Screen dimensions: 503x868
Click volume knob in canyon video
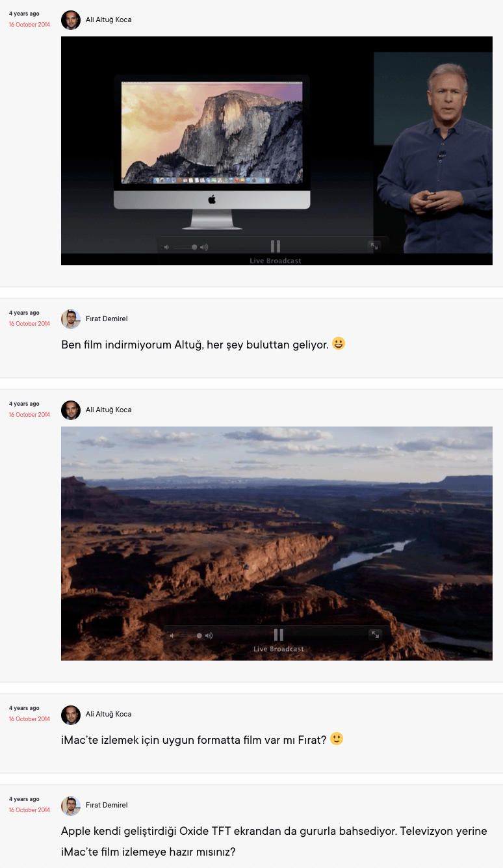pyautogui.click(x=200, y=635)
